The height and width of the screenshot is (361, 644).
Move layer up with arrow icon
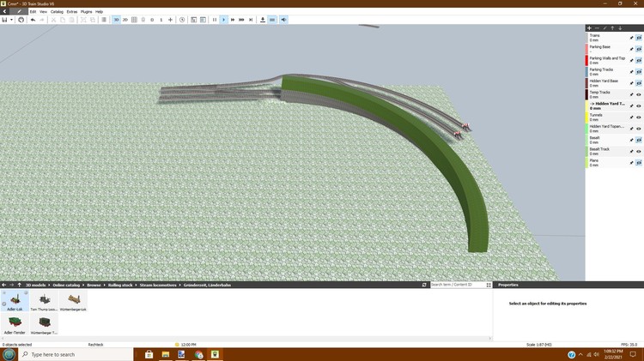[x=612, y=28]
